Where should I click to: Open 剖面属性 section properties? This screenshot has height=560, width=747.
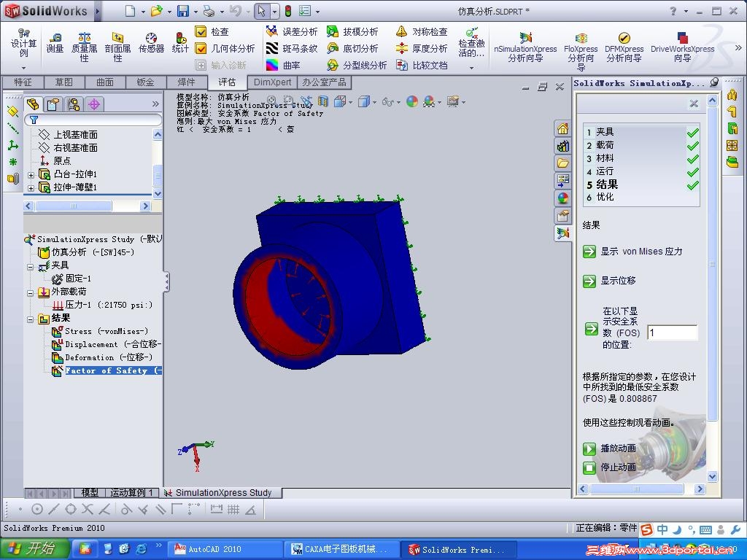(117, 47)
